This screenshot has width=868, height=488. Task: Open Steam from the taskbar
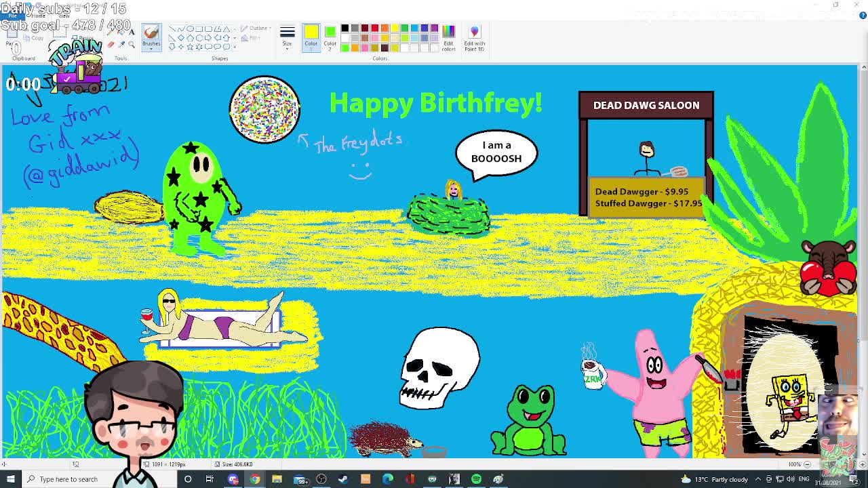(x=343, y=479)
